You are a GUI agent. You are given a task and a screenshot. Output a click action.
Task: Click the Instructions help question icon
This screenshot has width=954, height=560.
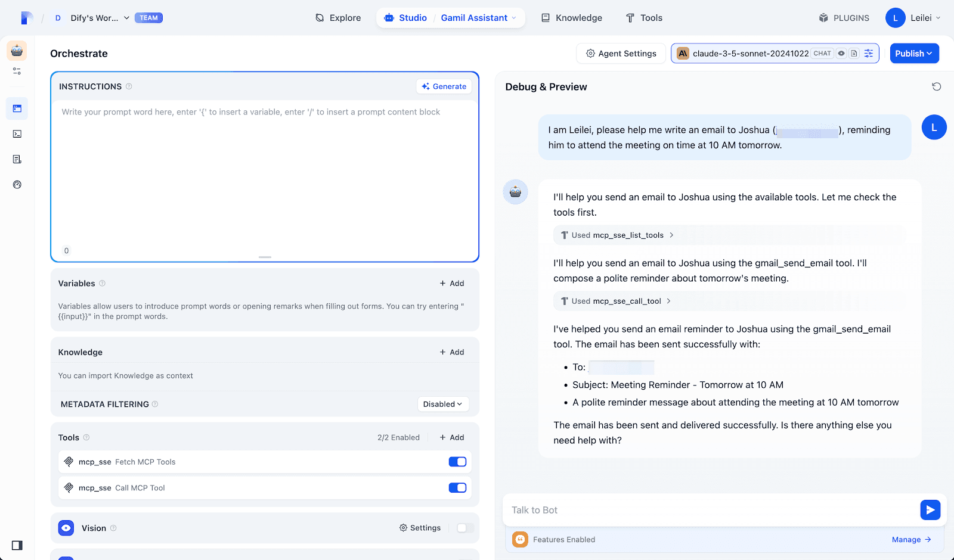(129, 86)
